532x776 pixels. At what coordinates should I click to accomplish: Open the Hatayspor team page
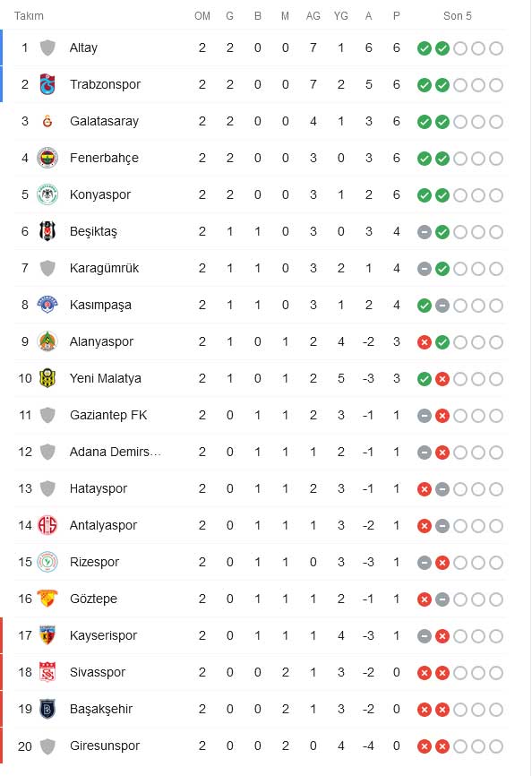click(x=99, y=488)
